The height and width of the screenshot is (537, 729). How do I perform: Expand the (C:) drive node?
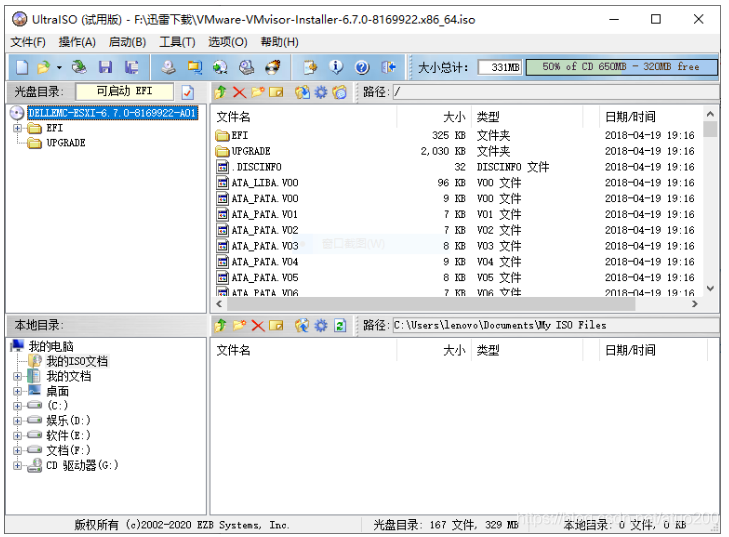[x=18, y=406]
